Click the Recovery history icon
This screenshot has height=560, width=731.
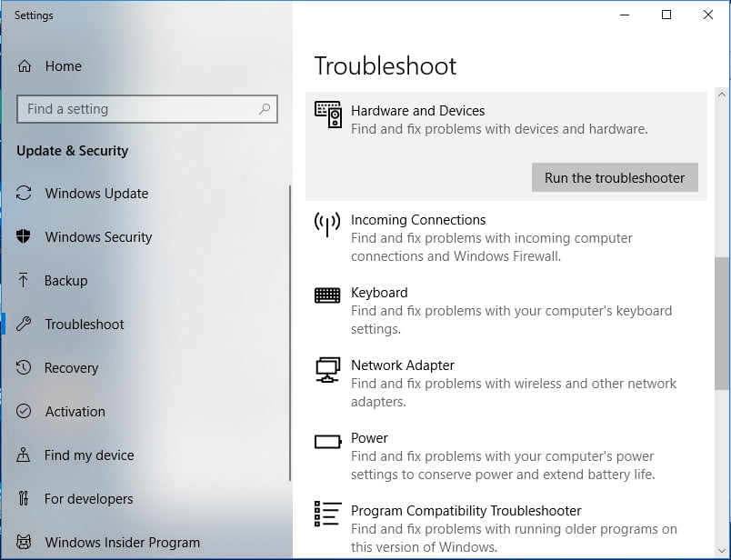(25, 368)
